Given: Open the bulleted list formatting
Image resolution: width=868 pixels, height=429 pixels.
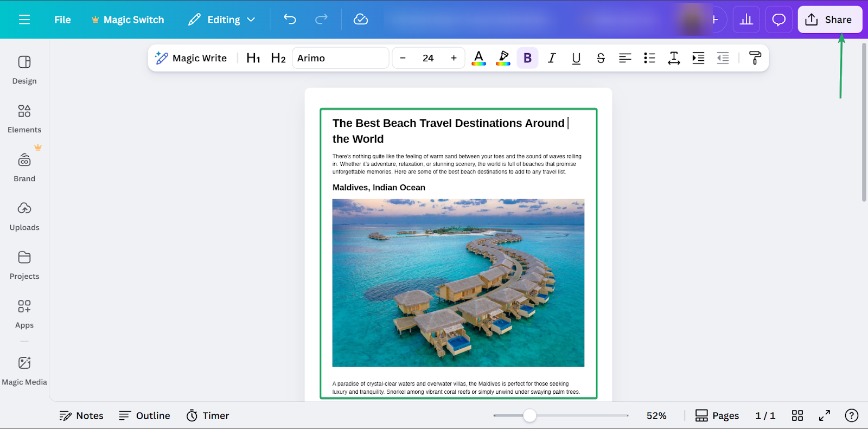Looking at the screenshot, I should pyautogui.click(x=649, y=58).
